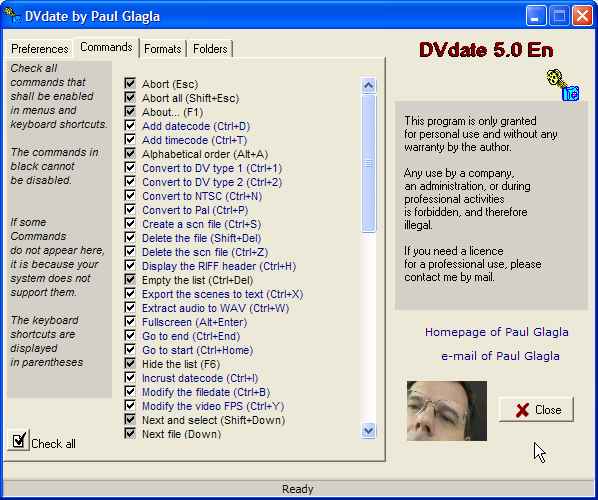Click the scrollbar down arrow button
The image size is (598, 500).
[x=368, y=431]
